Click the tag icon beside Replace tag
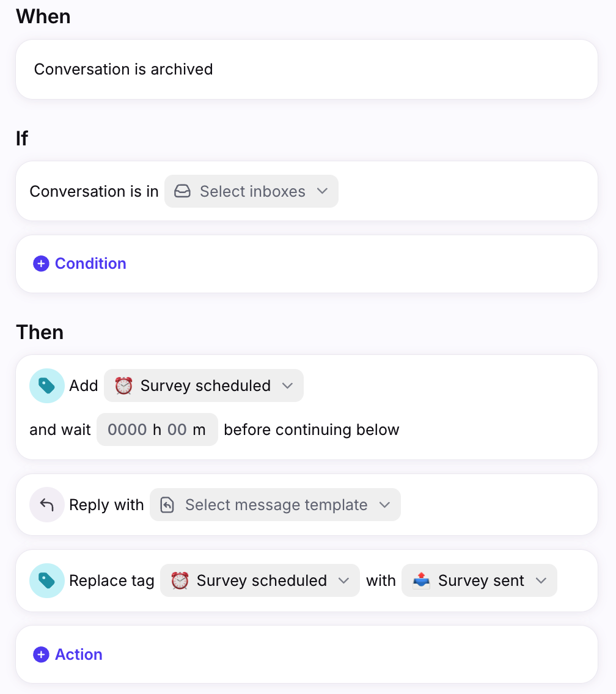 tap(47, 581)
